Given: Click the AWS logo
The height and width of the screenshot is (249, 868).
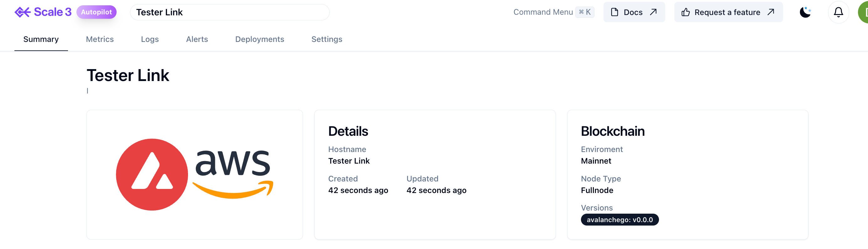Looking at the screenshot, I should click(x=233, y=174).
